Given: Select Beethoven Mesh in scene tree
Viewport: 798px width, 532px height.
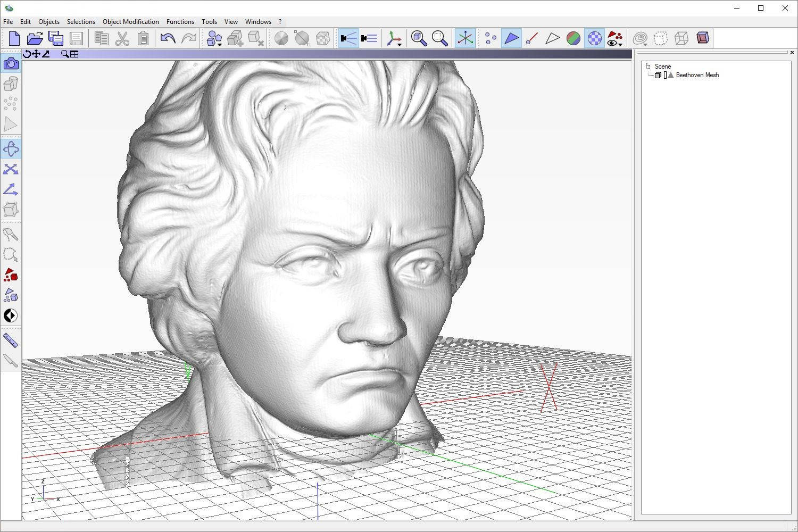Looking at the screenshot, I should coord(697,75).
